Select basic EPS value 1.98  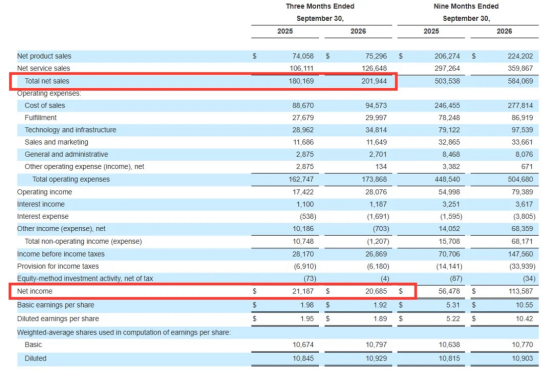[x=307, y=305]
